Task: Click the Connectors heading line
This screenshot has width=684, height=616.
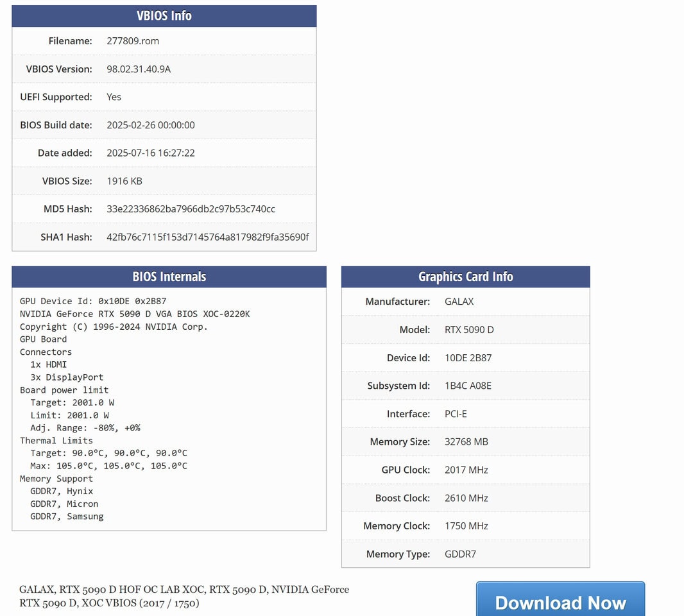Action: [46, 352]
